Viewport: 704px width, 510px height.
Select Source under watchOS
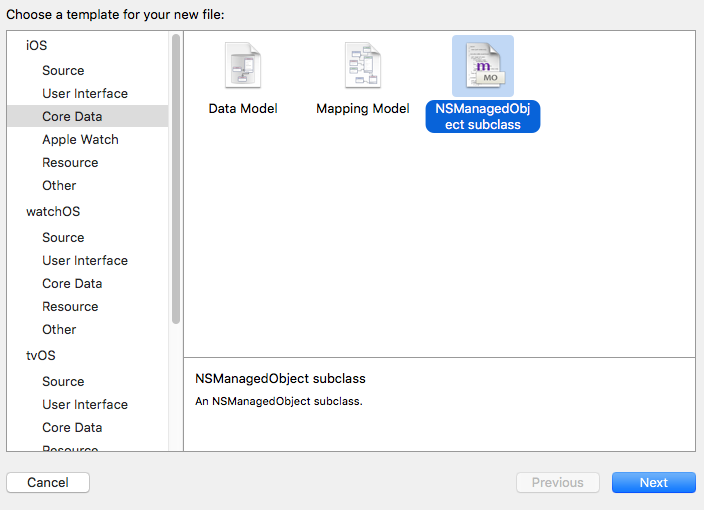63,237
